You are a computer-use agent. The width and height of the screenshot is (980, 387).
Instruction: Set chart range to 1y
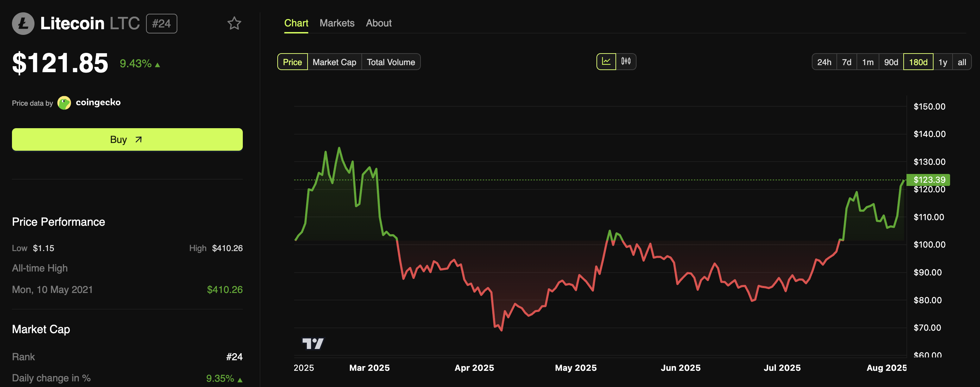coord(942,62)
